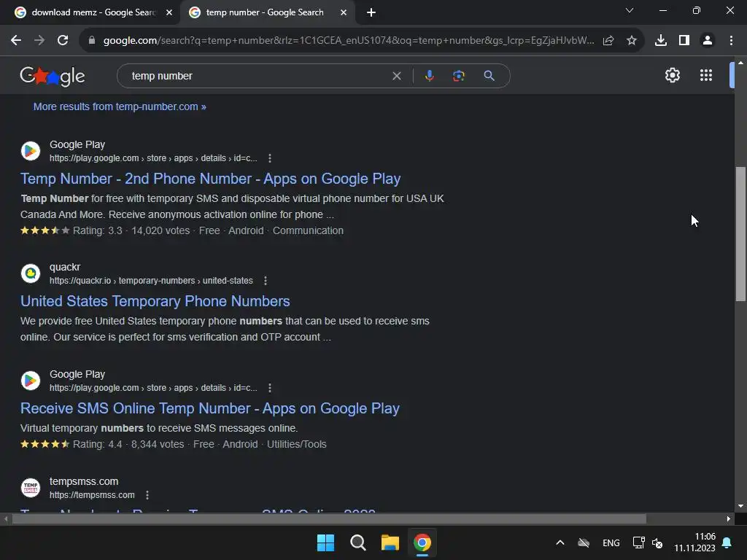The image size is (747, 560).
Task: Click the address bar URL
Action: (348, 41)
